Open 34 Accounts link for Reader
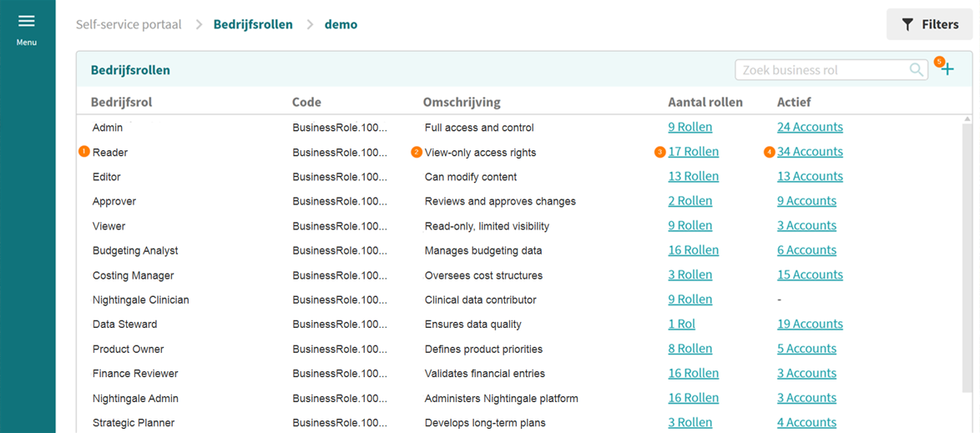This screenshot has height=433, width=980. (810, 152)
